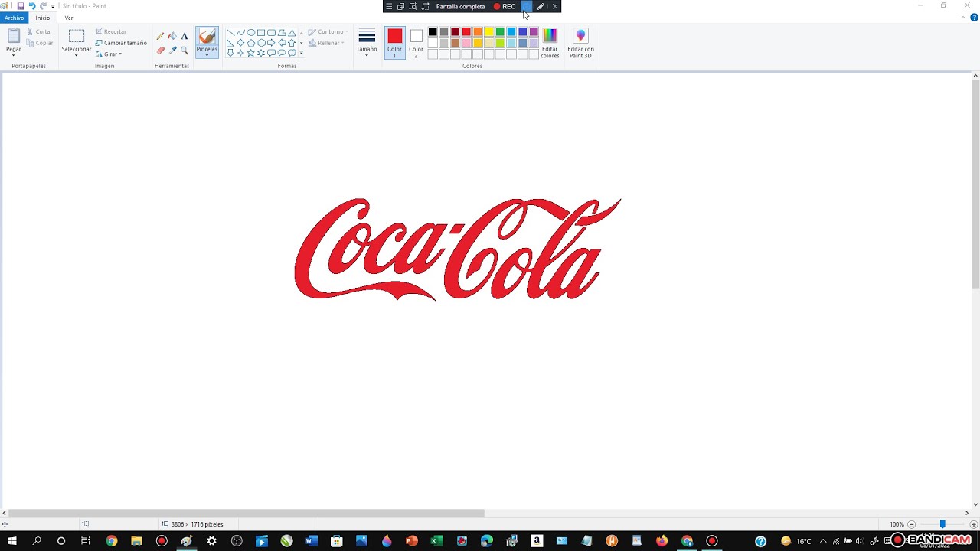Click the horizontal scrollbar thumb

pos(247,513)
